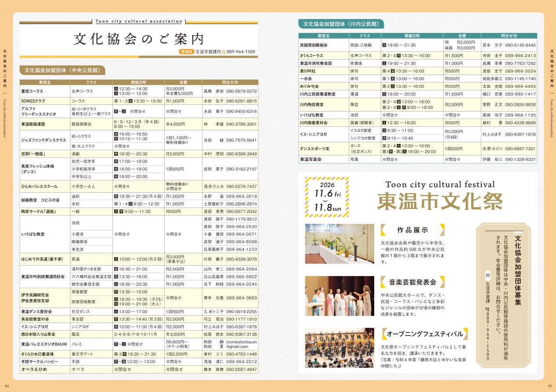Click phone number 089-964-3518
This screenshot has height=392, width=556.
point(242,197)
